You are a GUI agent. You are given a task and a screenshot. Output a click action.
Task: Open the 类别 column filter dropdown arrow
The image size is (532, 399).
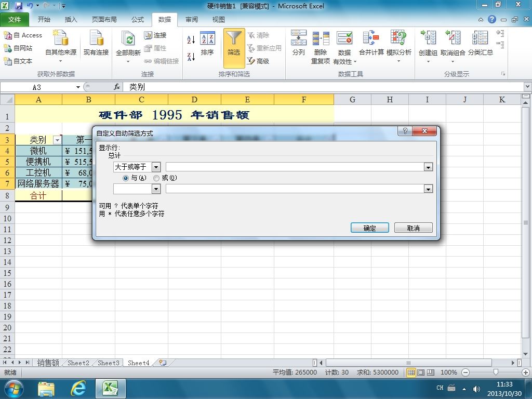pos(57,140)
